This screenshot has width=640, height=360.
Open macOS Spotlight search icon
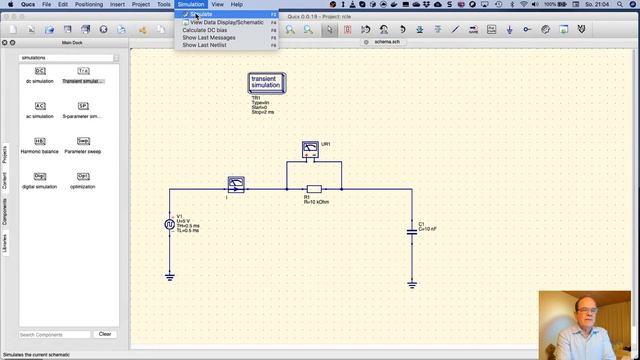pos(620,4)
